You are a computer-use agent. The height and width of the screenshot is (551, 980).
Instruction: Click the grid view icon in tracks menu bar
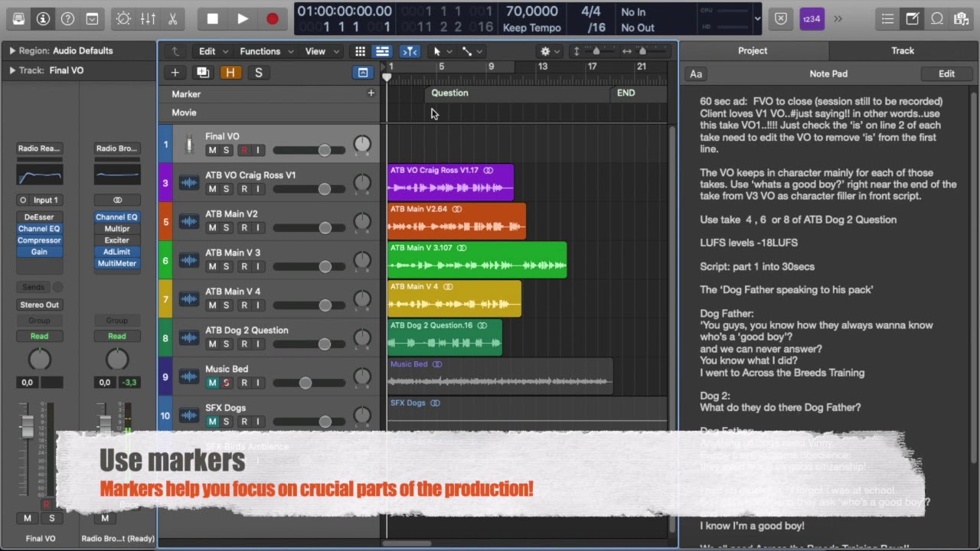(360, 51)
